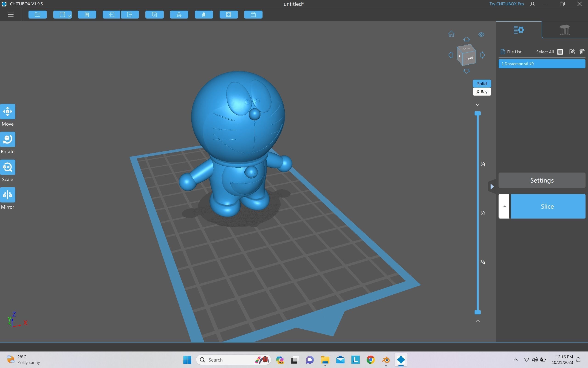Click the layer slider up chevron
The height and width of the screenshot is (368, 588).
click(x=478, y=321)
